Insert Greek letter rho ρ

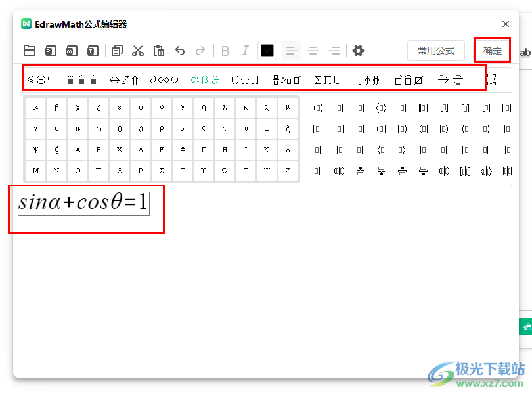pyautogui.click(x=162, y=129)
